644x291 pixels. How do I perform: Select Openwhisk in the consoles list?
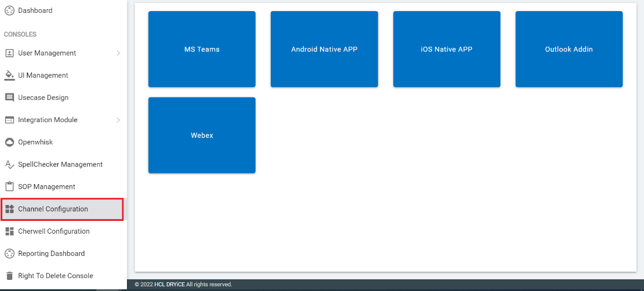tap(63, 142)
